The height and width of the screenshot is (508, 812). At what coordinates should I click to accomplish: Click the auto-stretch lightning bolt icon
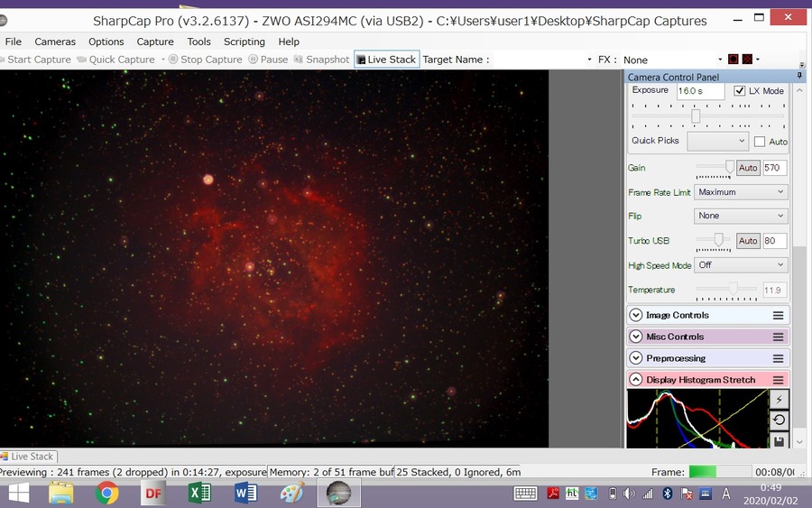(779, 399)
